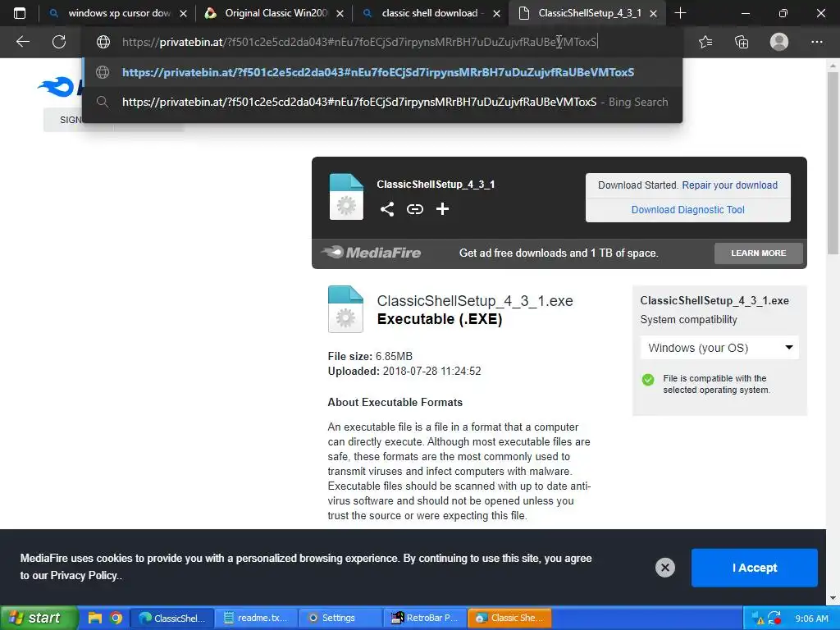Click the copy link icon under the file name
840x630 pixels.
point(414,209)
